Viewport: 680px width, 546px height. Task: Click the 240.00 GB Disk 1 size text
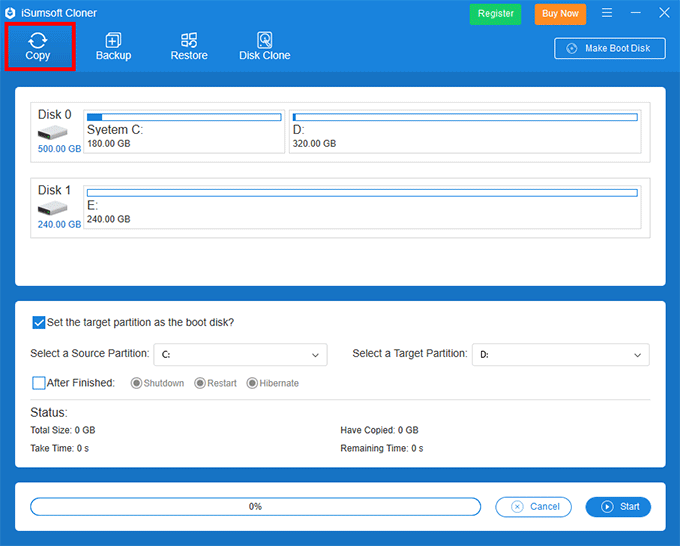click(59, 224)
